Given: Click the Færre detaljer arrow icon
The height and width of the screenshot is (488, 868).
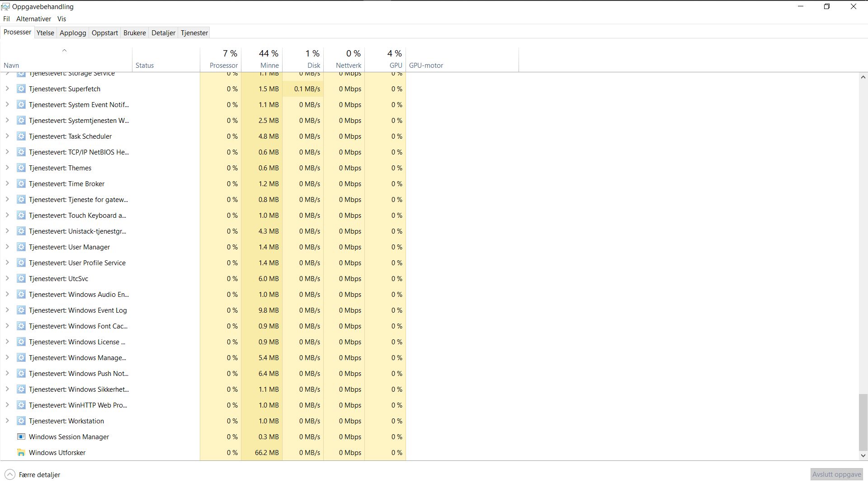Looking at the screenshot, I should [x=9, y=475].
